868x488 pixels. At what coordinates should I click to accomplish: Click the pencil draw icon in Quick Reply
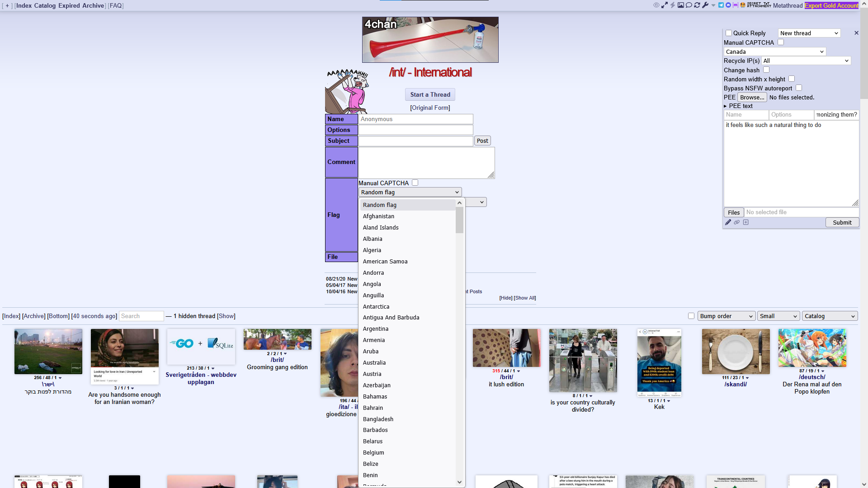click(728, 222)
